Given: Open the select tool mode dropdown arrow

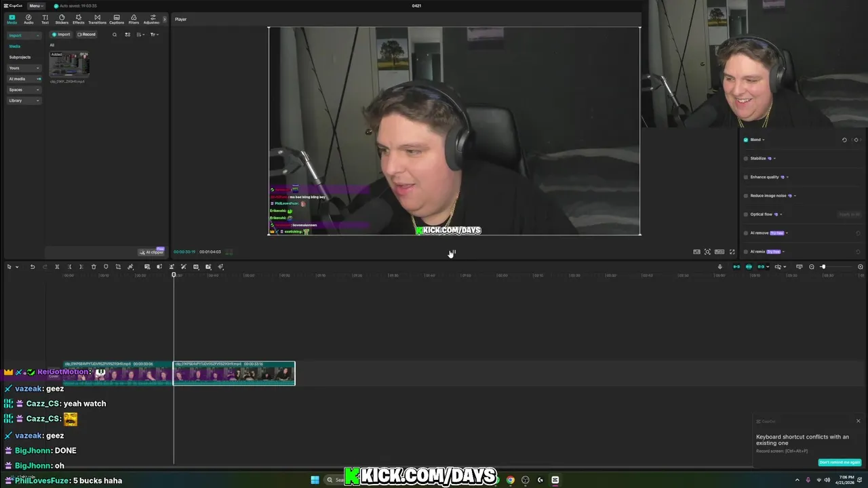Looking at the screenshot, I should [17, 267].
